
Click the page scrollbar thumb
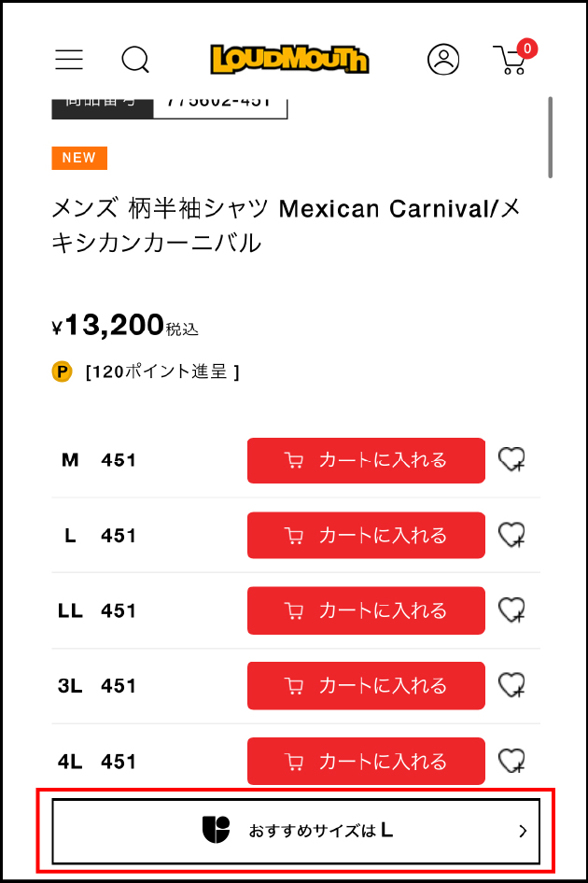[551, 136]
